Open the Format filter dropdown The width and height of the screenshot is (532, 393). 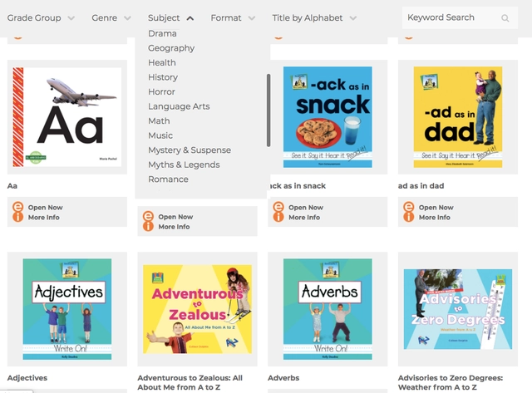233,17
